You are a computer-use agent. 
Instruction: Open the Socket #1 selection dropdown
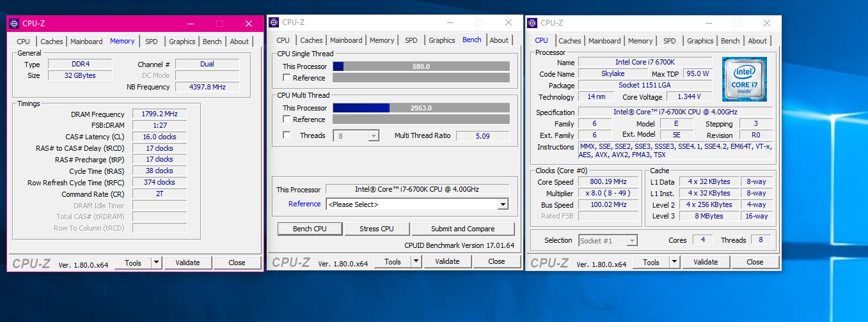[x=608, y=241]
